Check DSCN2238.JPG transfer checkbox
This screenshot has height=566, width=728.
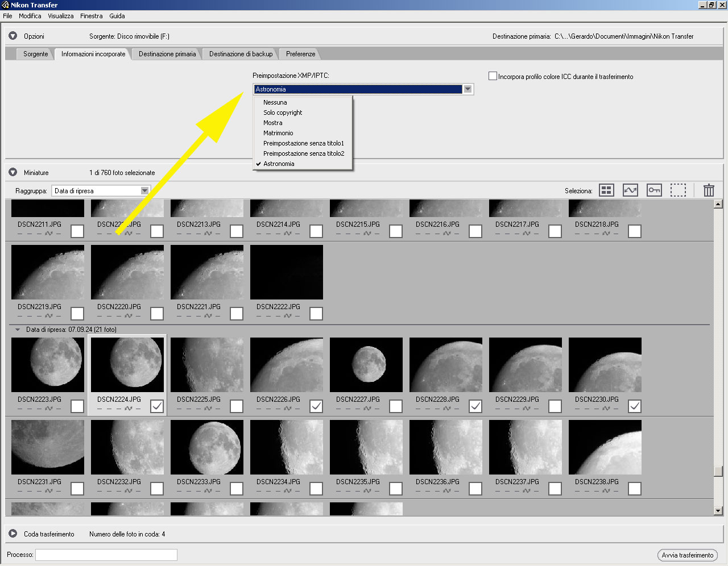(635, 489)
